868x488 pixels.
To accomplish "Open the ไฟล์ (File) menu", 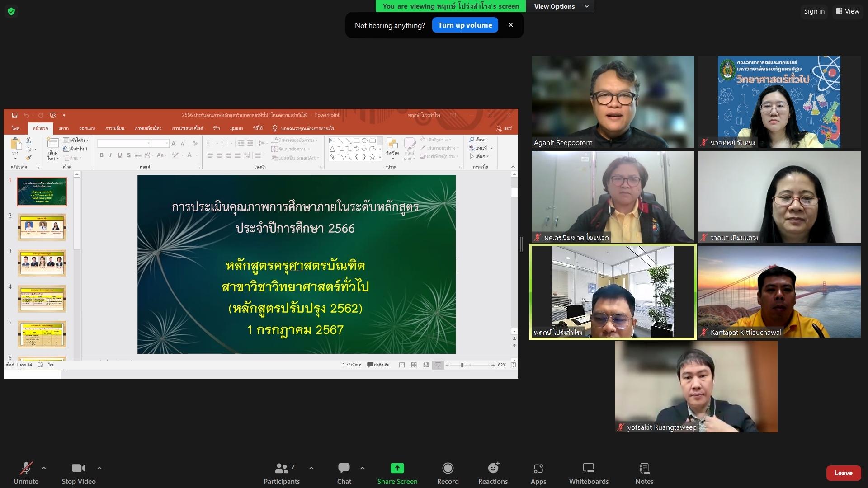I will (16, 128).
